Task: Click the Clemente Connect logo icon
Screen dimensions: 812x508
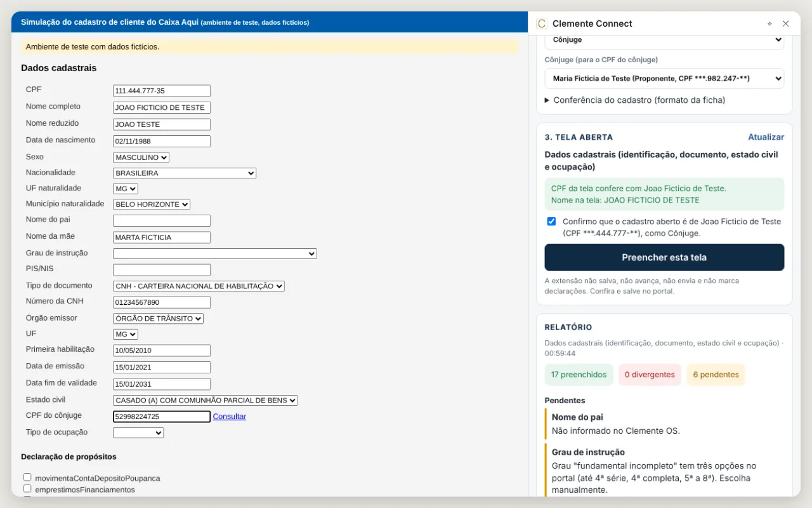Action: 542,23
